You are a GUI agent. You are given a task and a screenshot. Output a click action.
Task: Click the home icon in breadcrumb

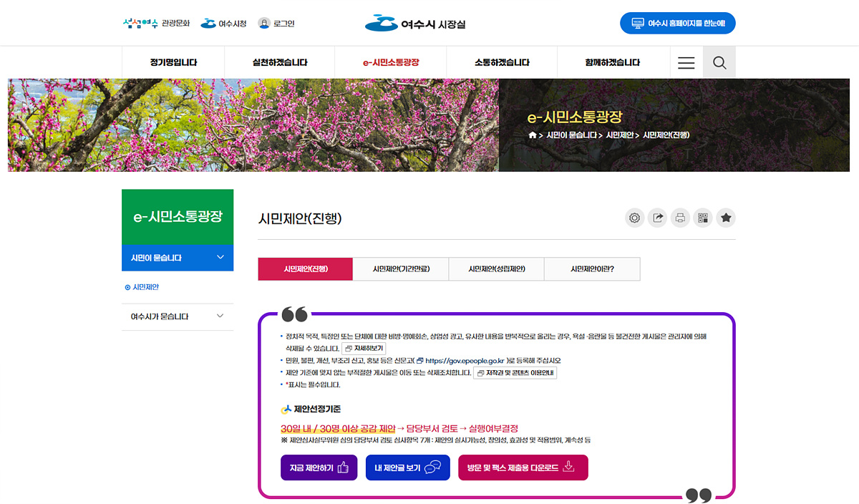[x=532, y=135]
